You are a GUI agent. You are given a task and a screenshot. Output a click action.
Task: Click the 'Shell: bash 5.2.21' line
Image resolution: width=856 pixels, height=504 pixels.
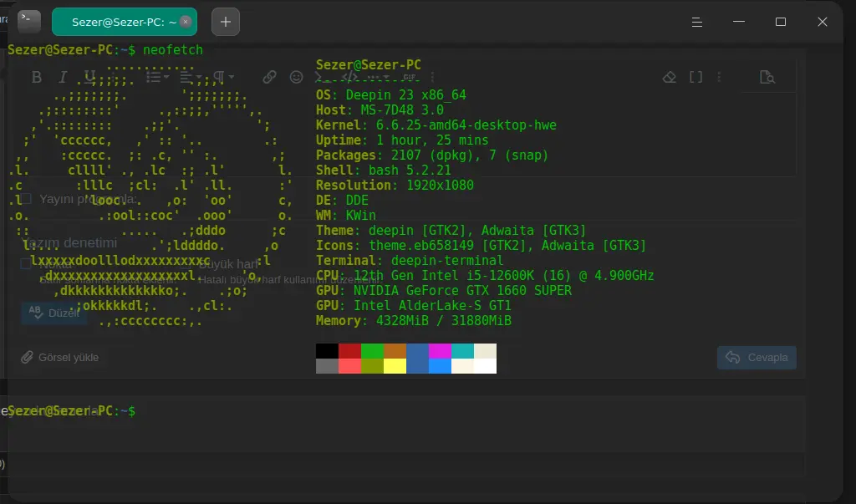383,171
